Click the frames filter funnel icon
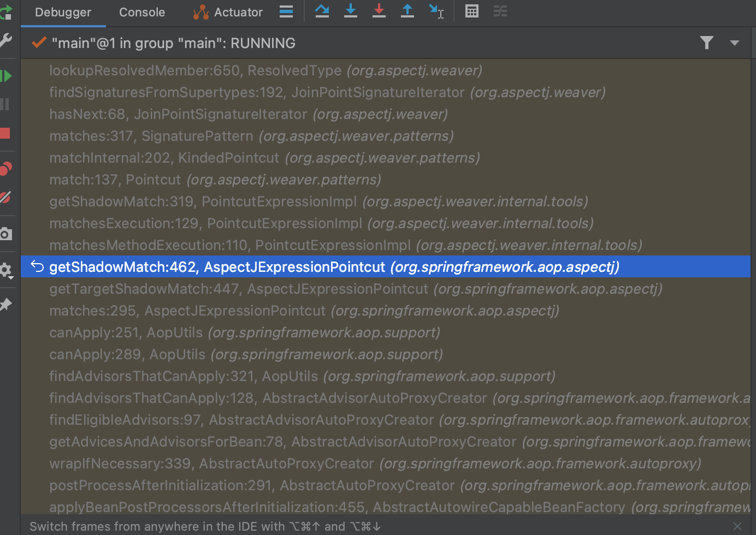Screen dimensions: 756x535 point(707,43)
